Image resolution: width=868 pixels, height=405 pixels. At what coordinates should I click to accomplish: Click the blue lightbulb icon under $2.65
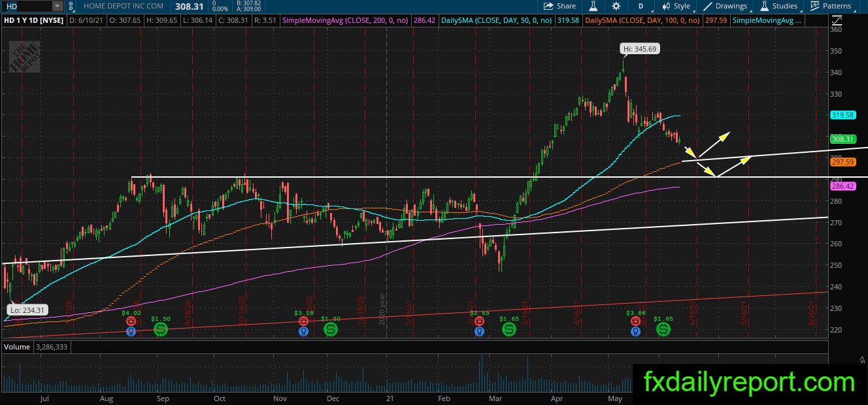tap(479, 331)
